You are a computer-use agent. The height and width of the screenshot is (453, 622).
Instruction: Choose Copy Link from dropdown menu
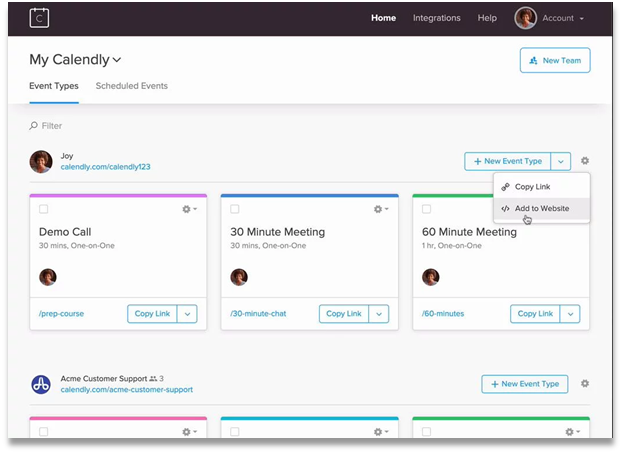coord(541,187)
